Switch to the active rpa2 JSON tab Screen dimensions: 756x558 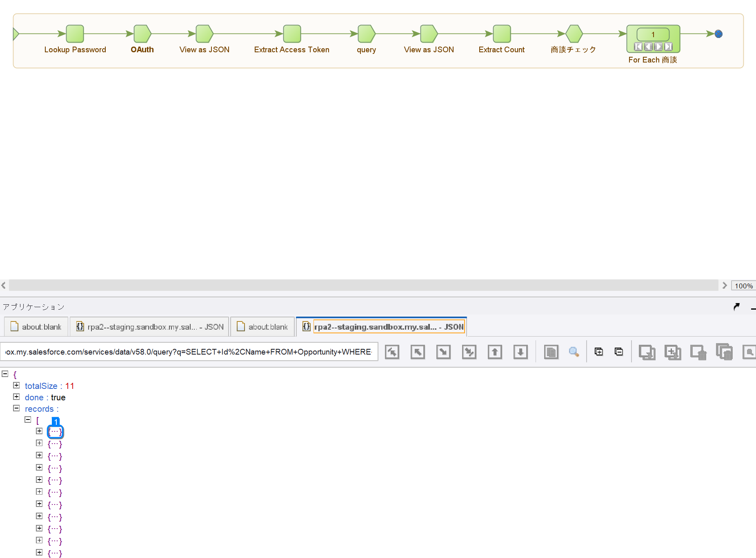pos(381,327)
